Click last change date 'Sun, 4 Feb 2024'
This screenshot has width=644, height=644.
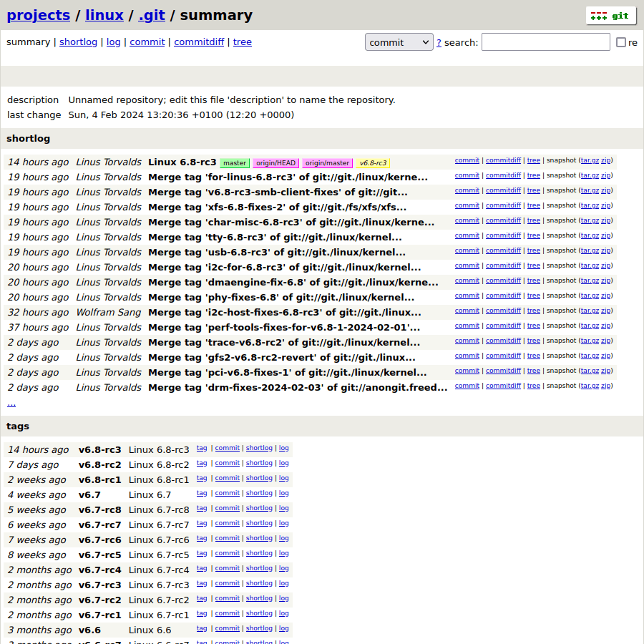point(106,115)
